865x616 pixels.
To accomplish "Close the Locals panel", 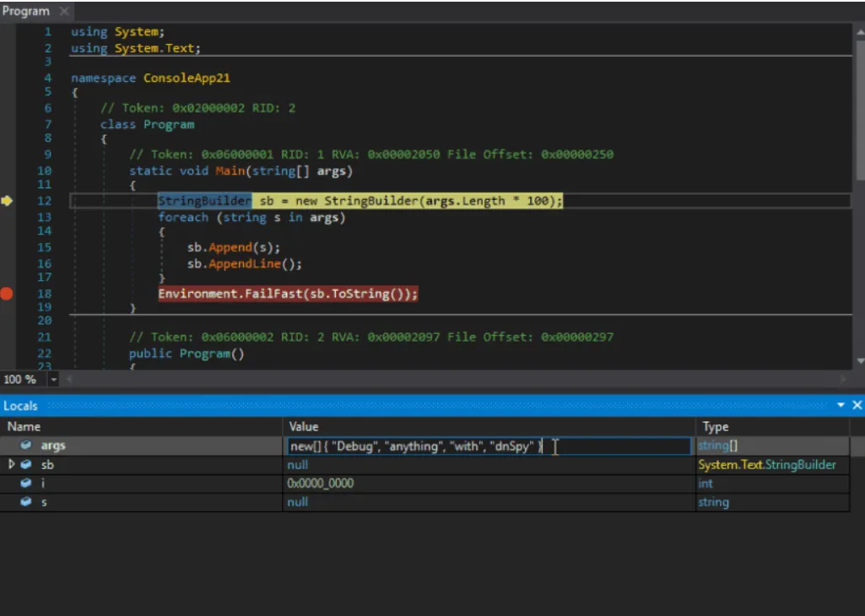I will tap(857, 406).
